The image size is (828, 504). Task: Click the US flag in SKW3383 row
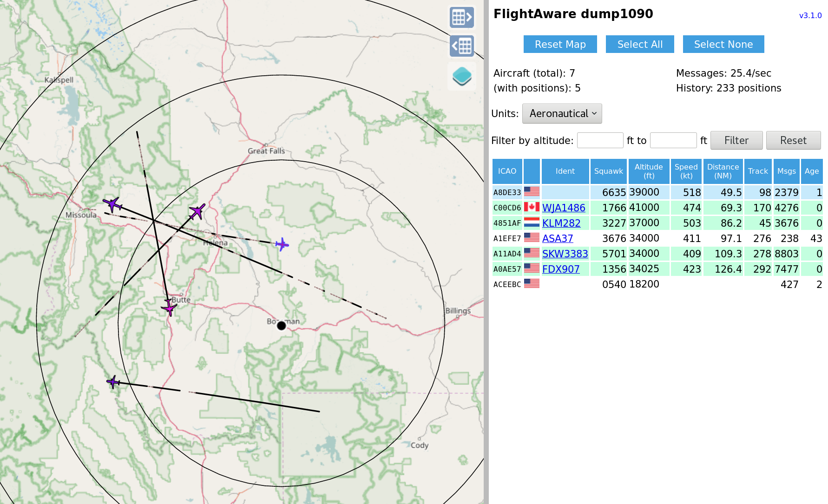click(532, 253)
